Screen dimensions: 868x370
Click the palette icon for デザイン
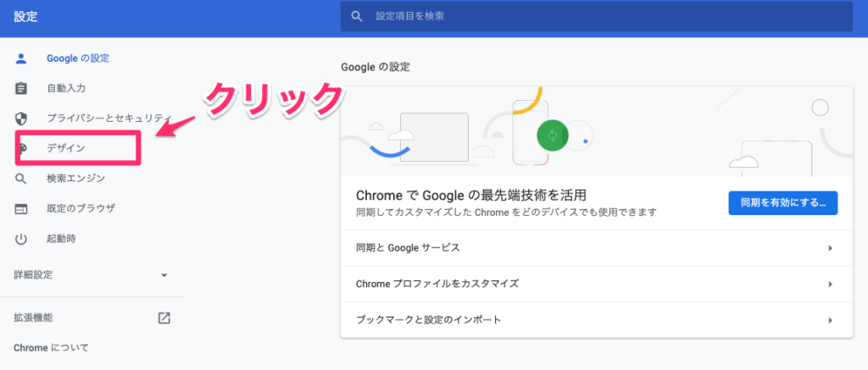(23, 148)
